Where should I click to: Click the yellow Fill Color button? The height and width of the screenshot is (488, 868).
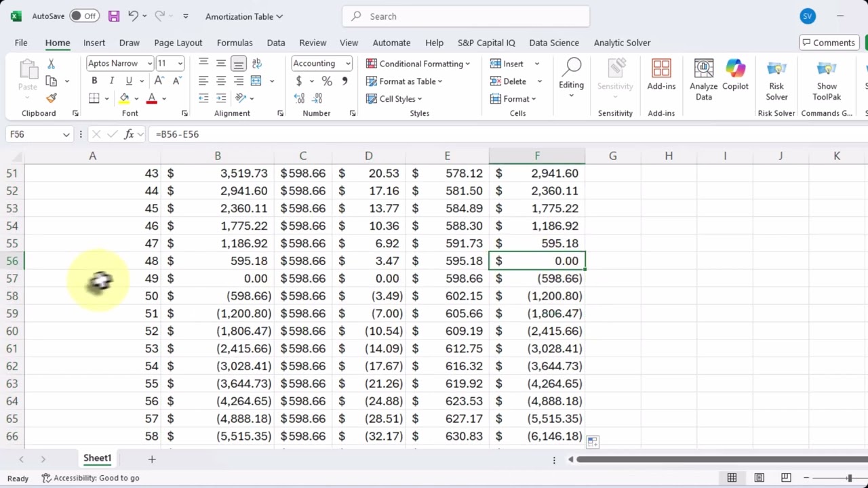click(x=125, y=98)
